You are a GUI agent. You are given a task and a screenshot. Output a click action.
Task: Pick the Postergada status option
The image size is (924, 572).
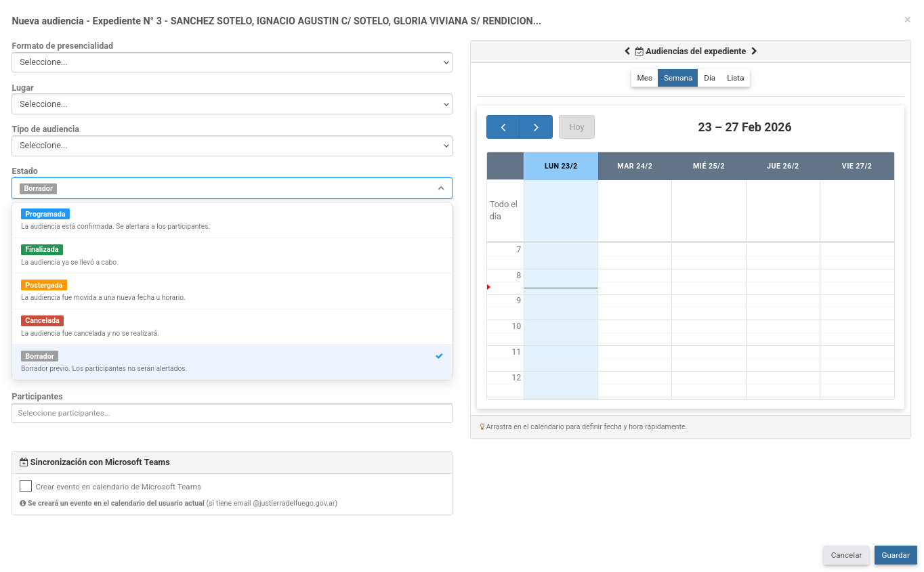(x=44, y=286)
